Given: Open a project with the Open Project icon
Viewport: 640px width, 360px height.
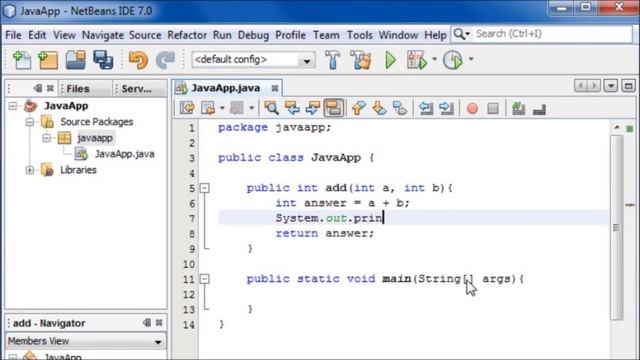Looking at the screenshot, I should tap(76, 60).
